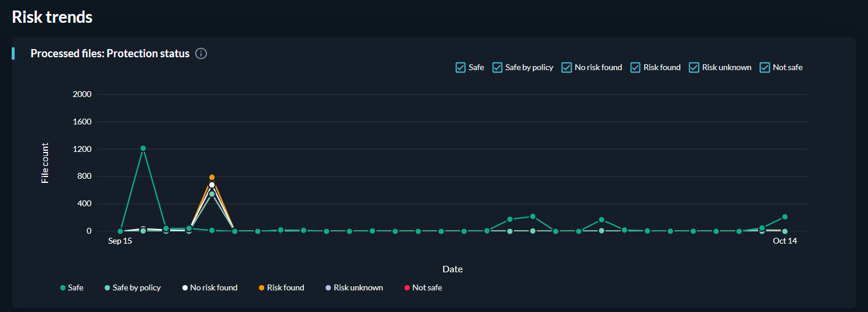This screenshot has width=868, height=312.
Task: Uncheck the Risk found checkbox
Action: 635,67
